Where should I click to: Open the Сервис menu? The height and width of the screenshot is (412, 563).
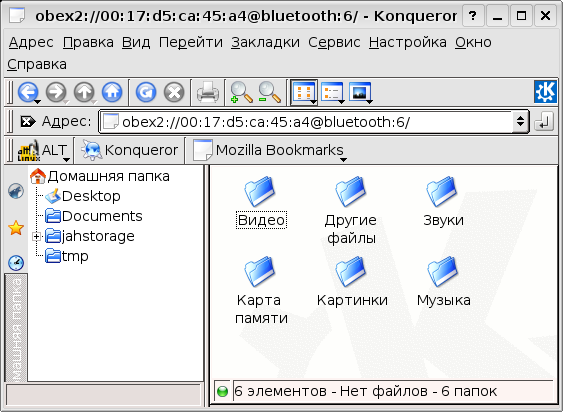334,42
